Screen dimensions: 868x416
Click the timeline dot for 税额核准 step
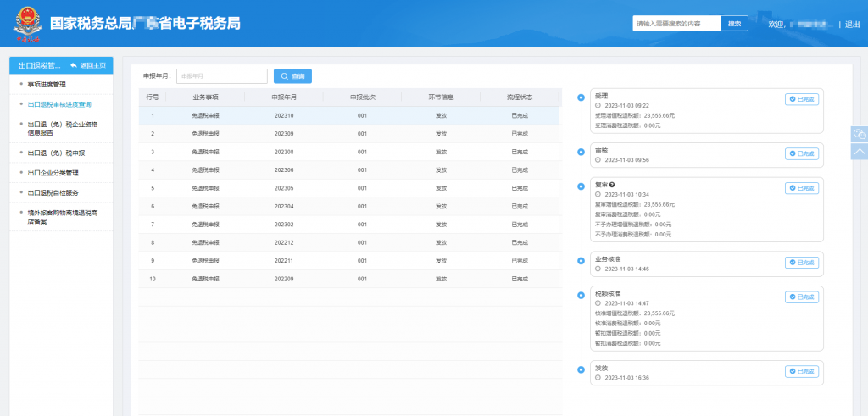[x=581, y=296]
